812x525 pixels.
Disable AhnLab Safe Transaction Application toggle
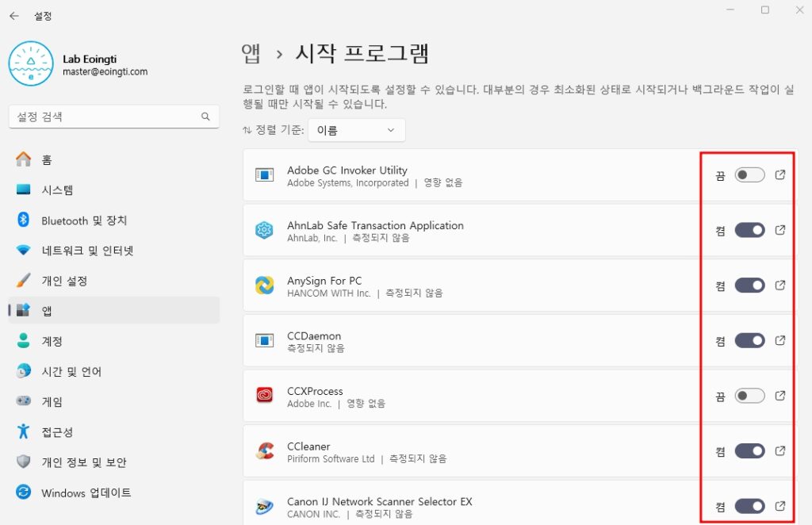749,230
